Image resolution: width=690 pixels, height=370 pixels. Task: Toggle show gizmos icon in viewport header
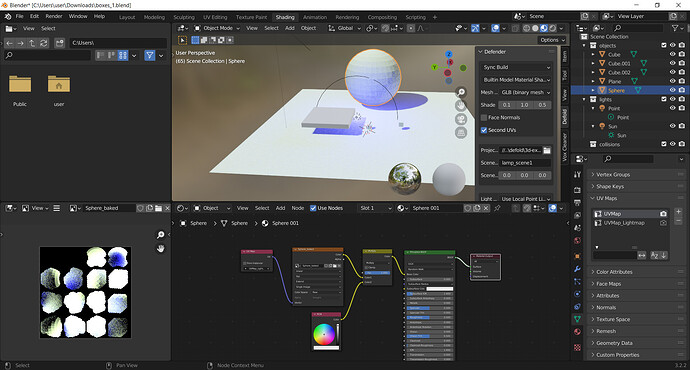pyautogui.click(x=475, y=28)
